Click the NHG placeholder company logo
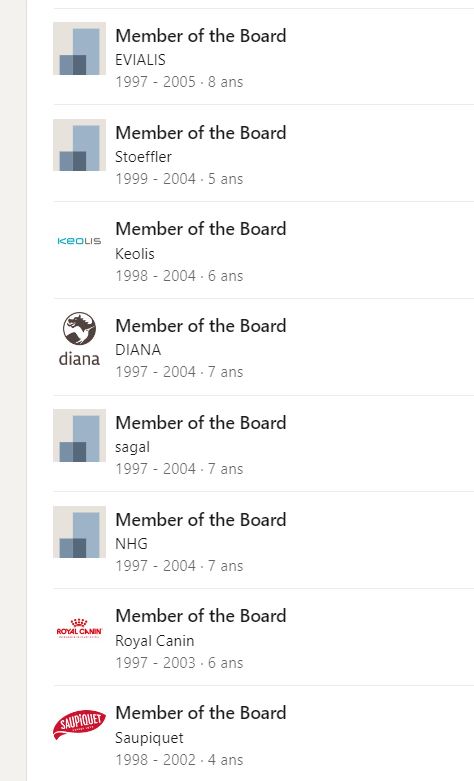Viewport: 474px width, 781px height. (x=79, y=532)
